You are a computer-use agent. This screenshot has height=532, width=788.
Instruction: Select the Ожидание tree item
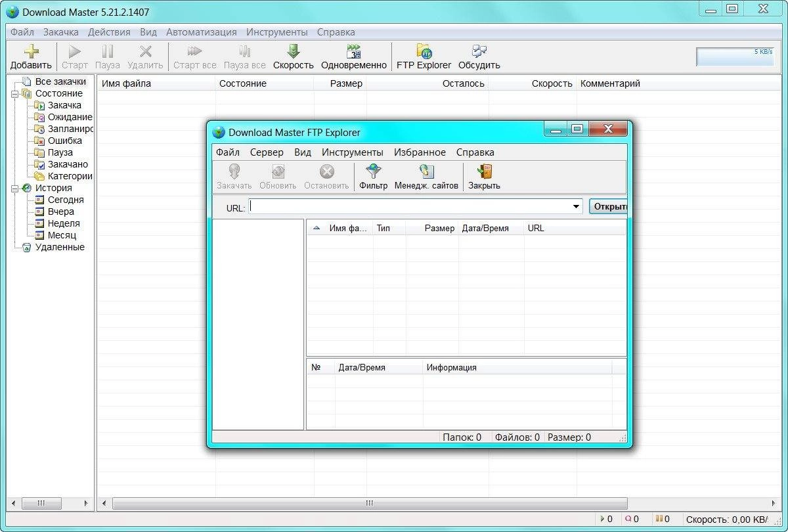70,117
